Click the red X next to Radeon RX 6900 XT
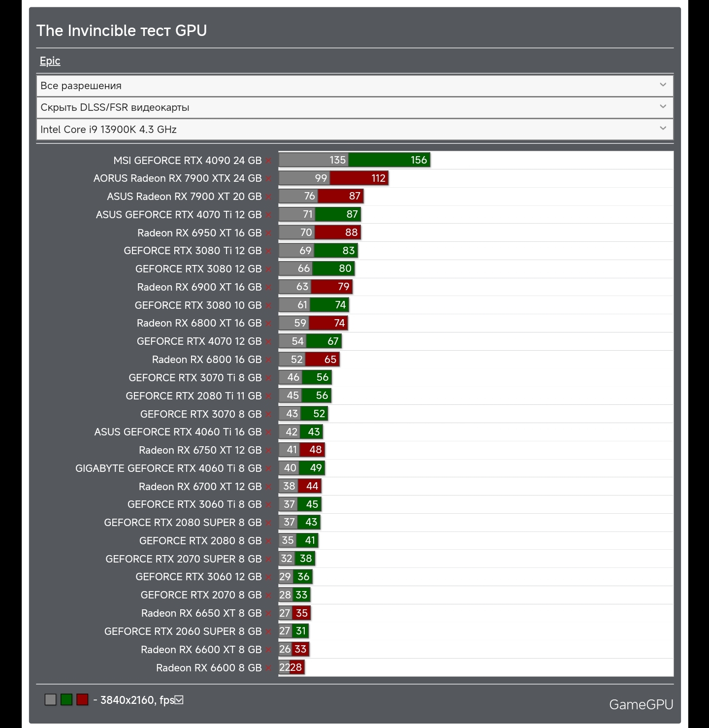Viewport: 709px width, 728px height. [x=268, y=288]
